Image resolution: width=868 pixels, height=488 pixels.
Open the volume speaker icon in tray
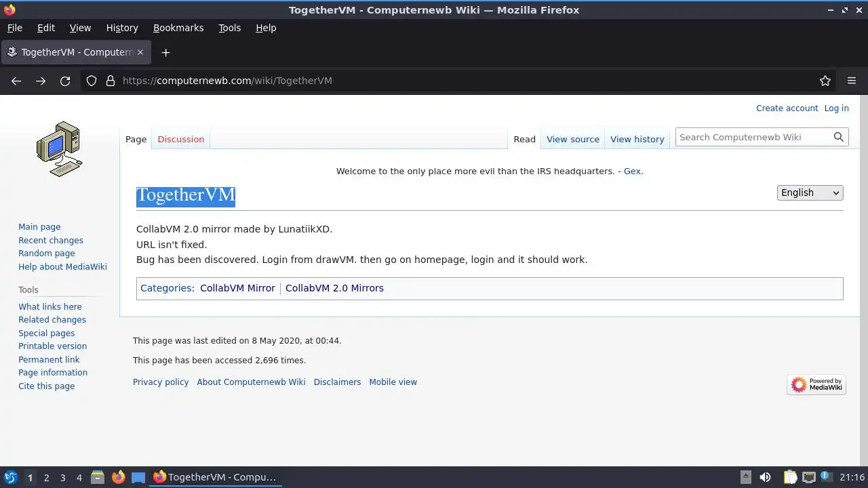[x=765, y=477]
